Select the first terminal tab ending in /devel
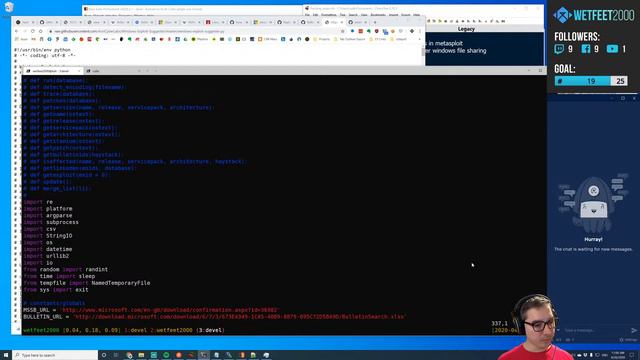 [x=51, y=71]
